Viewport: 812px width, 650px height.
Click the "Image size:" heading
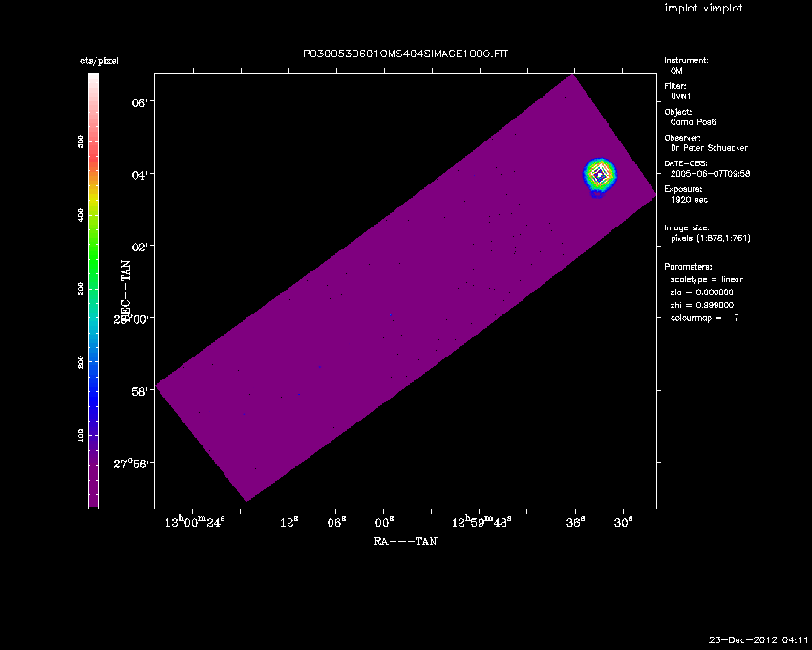[687, 228]
